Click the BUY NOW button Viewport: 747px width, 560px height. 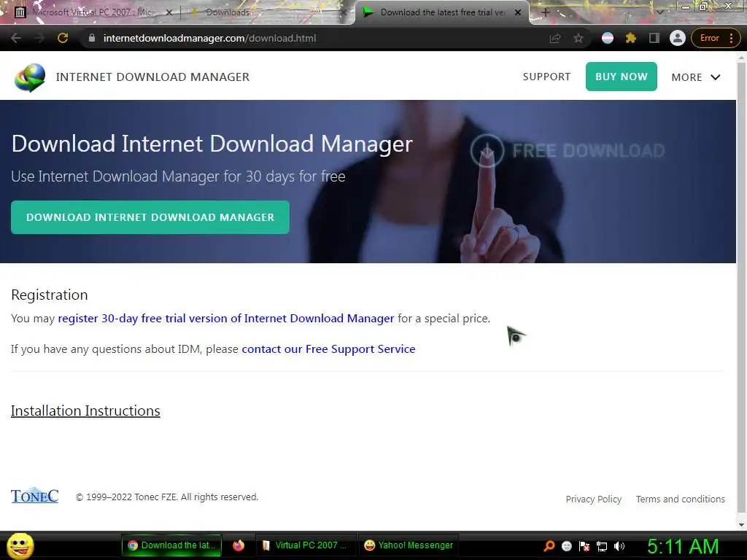[x=622, y=77]
